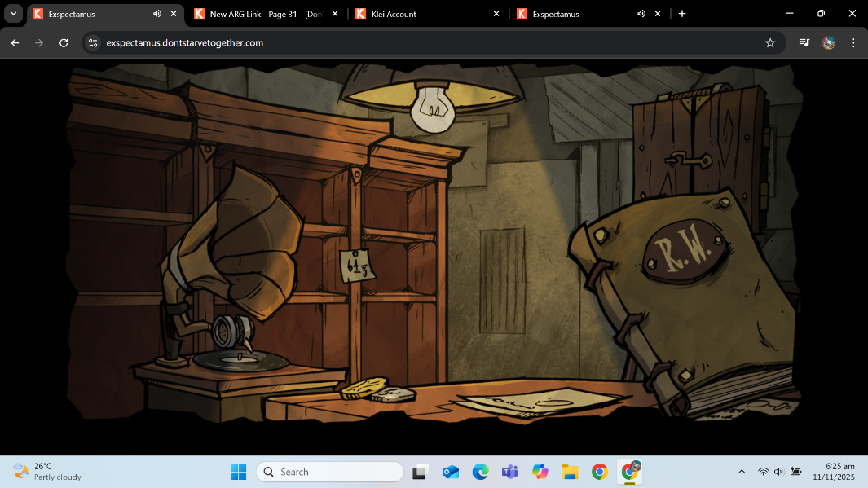Open the Chrome profile avatar
This screenshot has height=488, width=868.
click(x=829, y=43)
